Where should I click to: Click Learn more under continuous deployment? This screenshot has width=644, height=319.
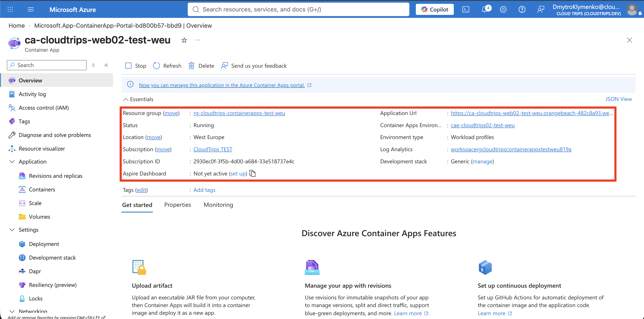[495, 313]
